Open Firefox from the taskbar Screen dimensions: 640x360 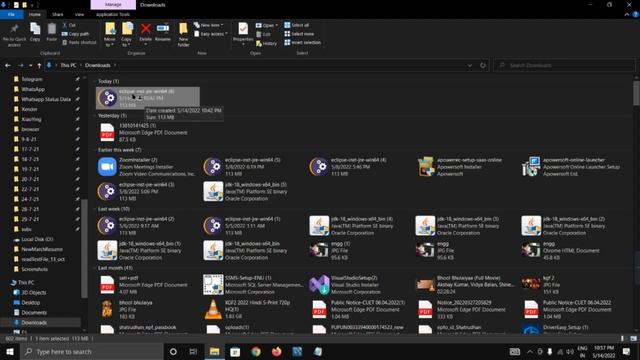click(276, 351)
